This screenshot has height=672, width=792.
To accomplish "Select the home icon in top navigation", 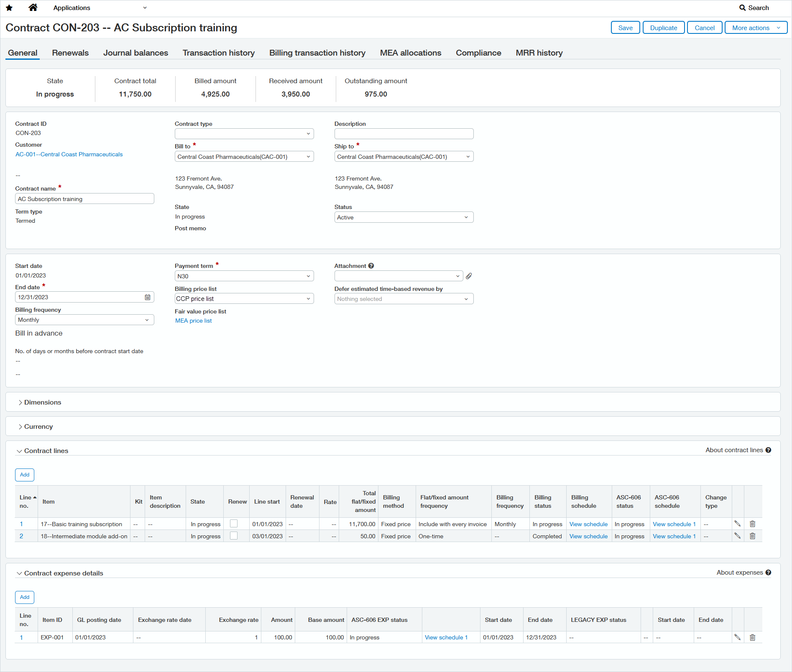I will click(33, 8).
